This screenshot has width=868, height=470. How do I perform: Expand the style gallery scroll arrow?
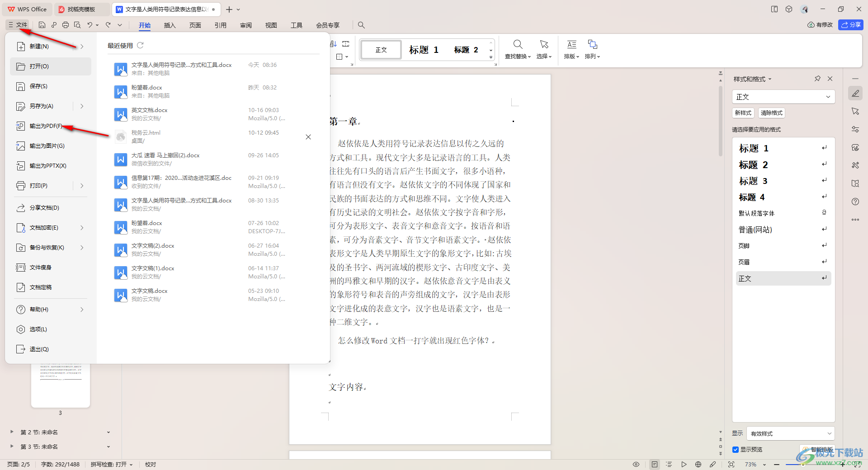tap(491, 57)
